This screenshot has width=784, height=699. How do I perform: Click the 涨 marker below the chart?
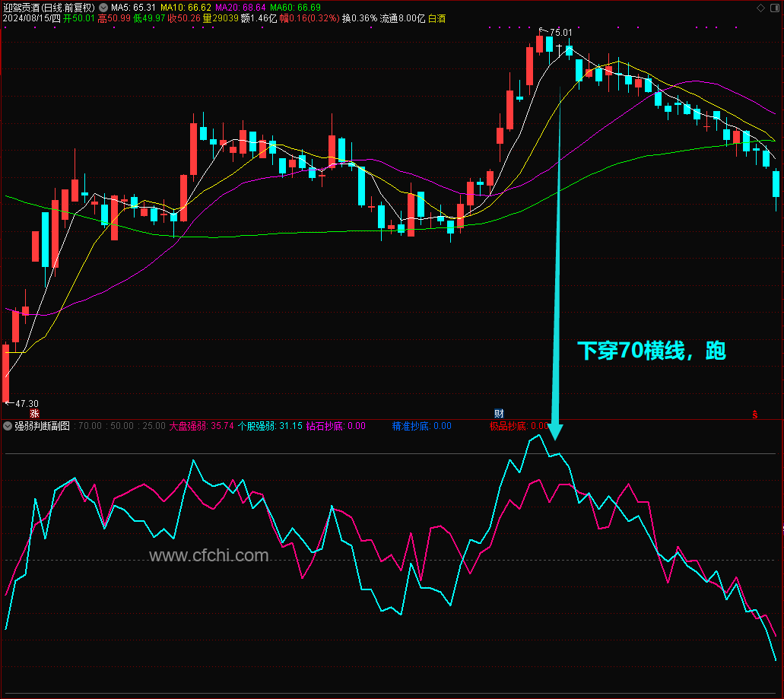[34, 414]
